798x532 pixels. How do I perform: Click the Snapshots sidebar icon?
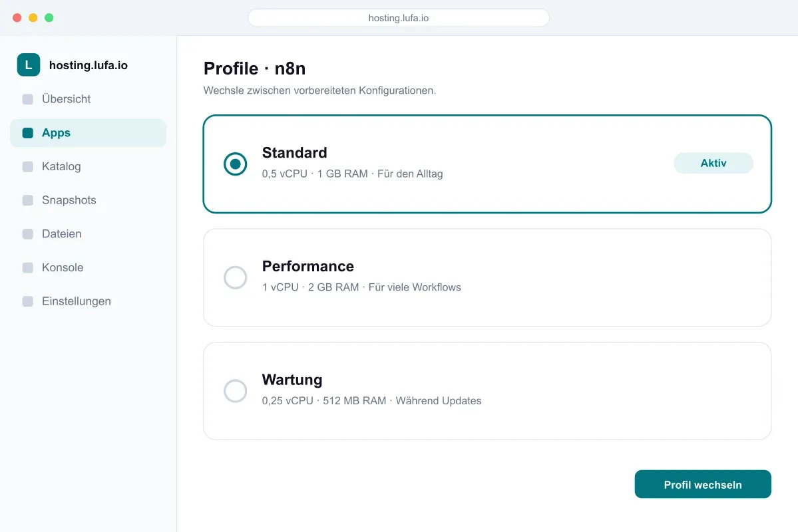pyautogui.click(x=28, y=200)
